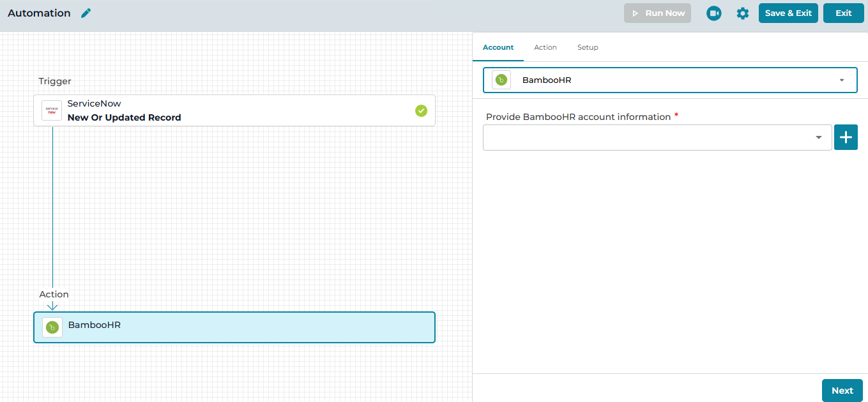Click the BambooHR logo in app selector
Viewport: 868px width, 402px height.
click(x=501, y=80)
